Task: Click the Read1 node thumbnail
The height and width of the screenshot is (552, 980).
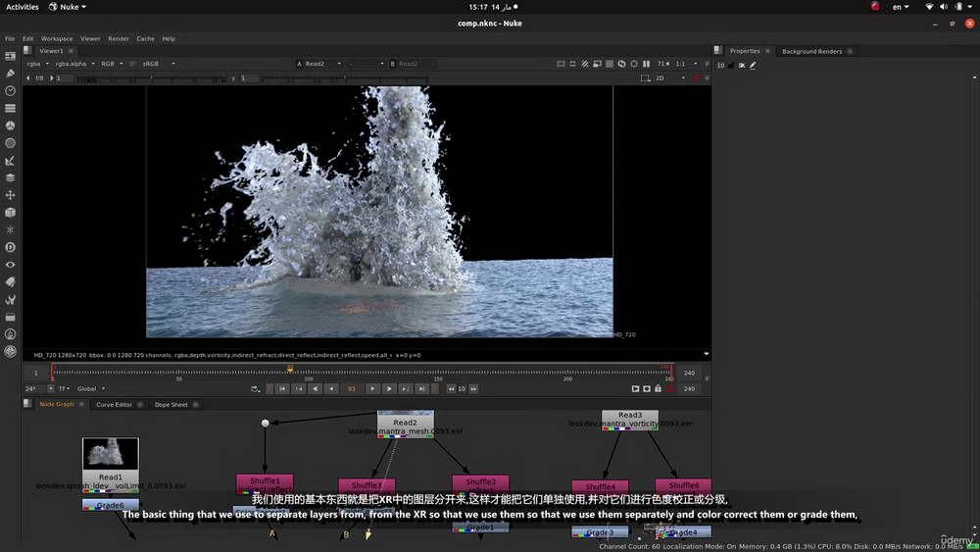Action: click(x=111, y=453)
